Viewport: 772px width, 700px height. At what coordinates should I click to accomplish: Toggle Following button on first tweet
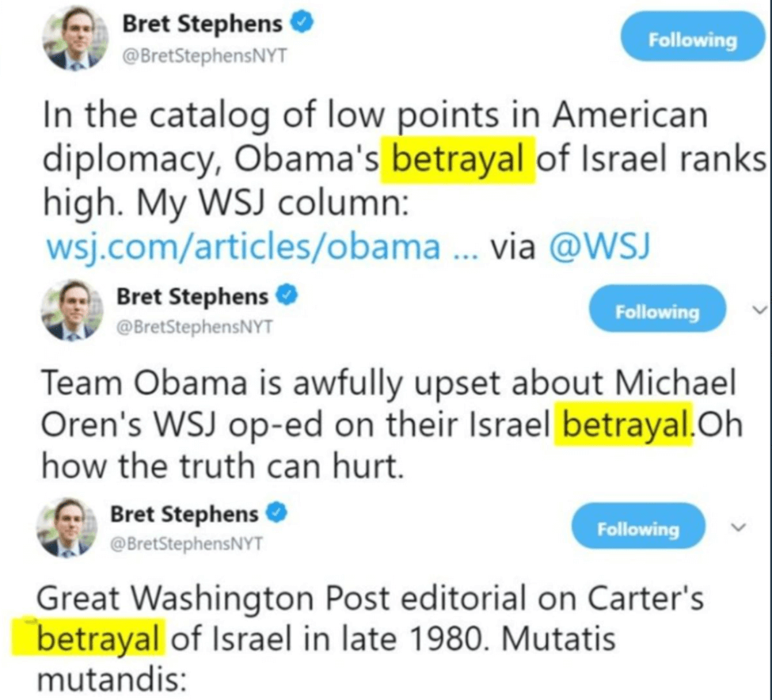693,40
